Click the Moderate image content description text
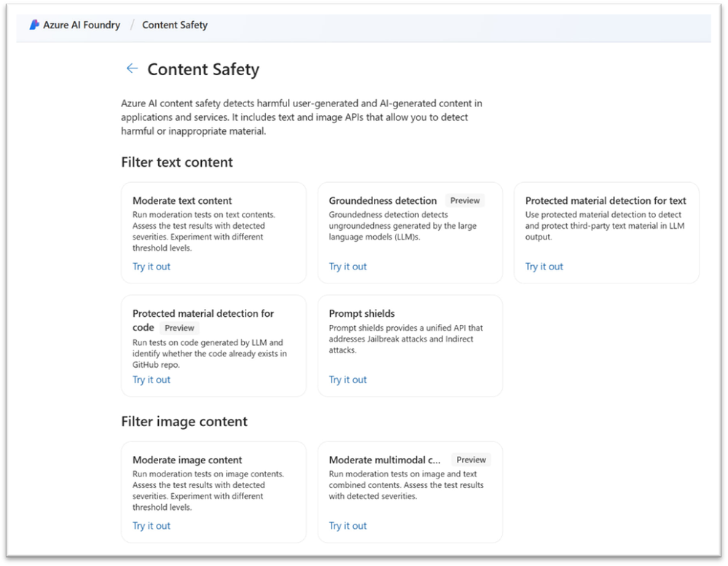728x566 pixels. 208,491
